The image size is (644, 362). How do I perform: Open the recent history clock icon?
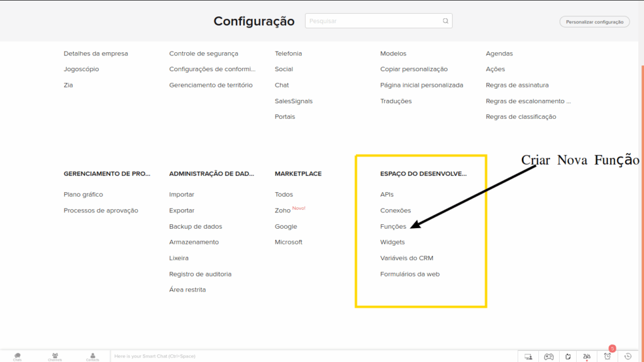(628, 356)
